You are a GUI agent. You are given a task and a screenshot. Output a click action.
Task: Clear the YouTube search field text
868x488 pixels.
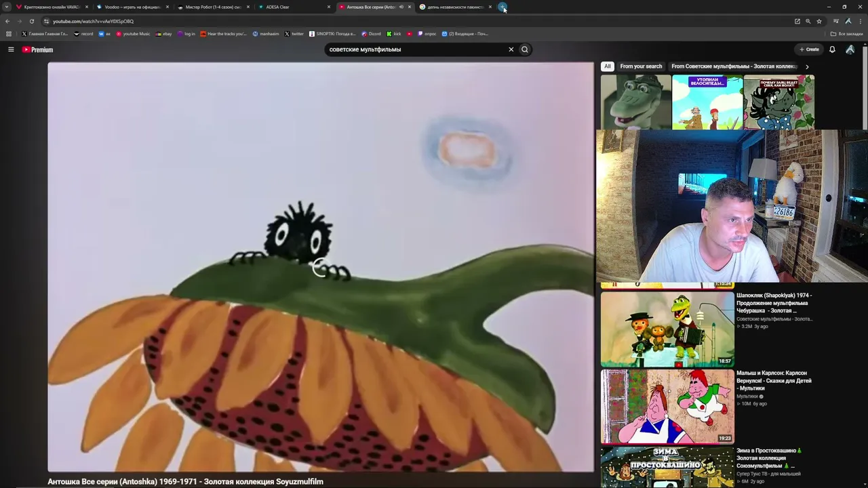click(511, 49)
